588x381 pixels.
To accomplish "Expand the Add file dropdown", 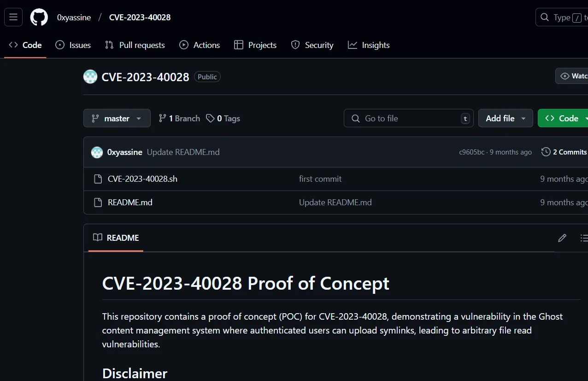I will (x=506, y=118).
